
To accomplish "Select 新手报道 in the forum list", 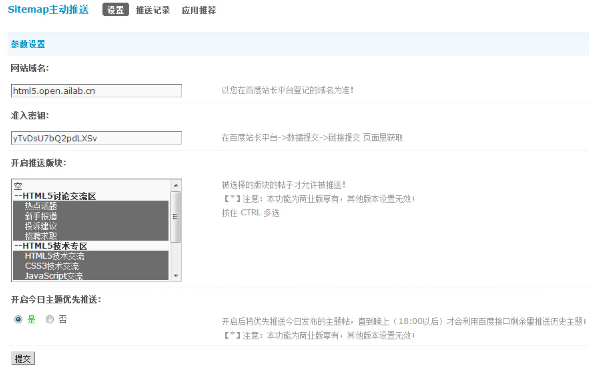I will point(91,216).
